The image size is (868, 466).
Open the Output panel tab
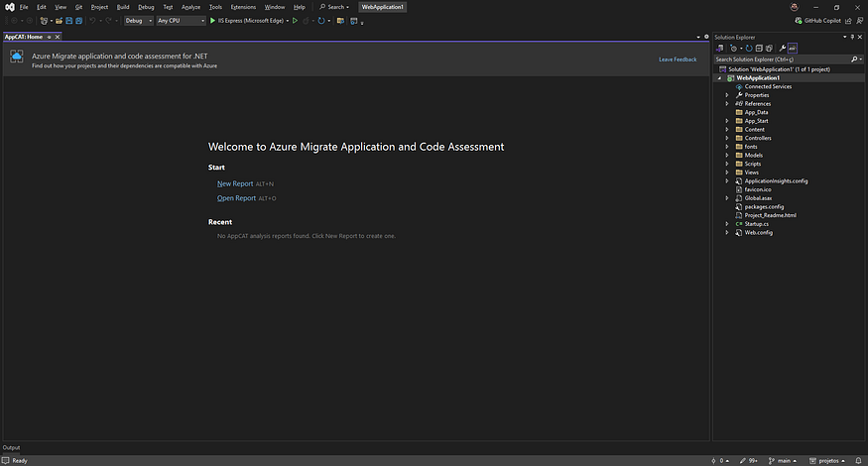11,448
